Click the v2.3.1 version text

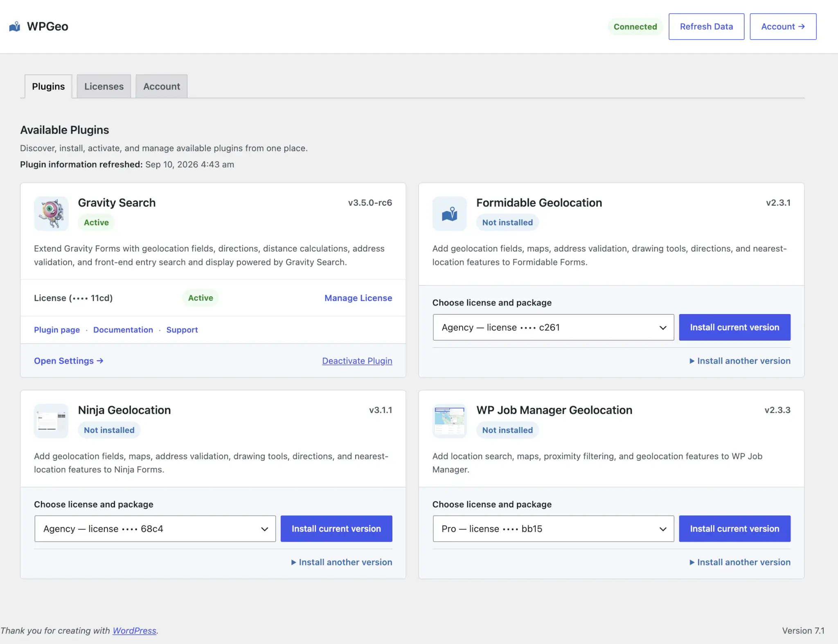778,202
